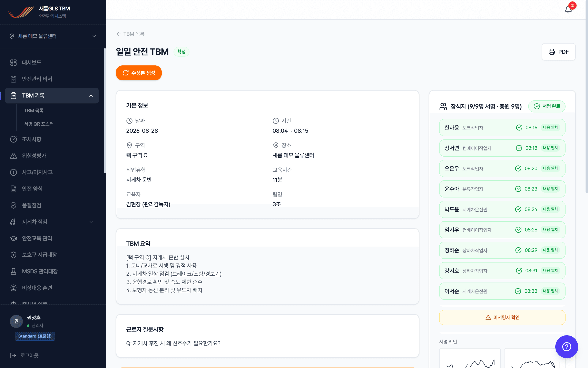Go to TBM 목록 in sidebar

click(x=34, y=110)
